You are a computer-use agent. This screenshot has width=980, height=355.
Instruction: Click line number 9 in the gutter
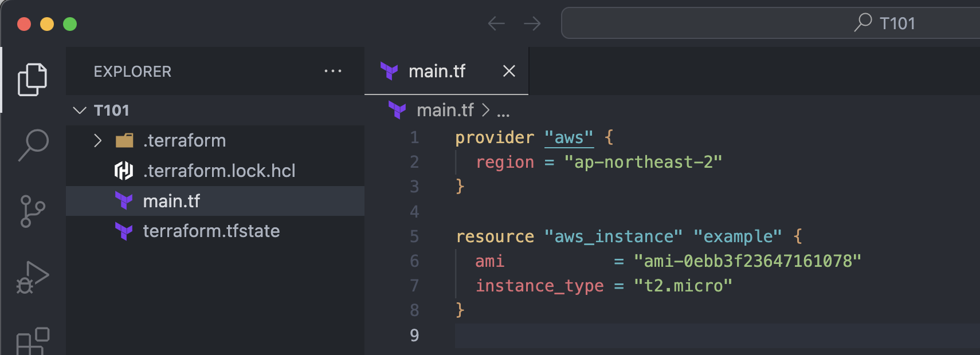tap(414, 336)
